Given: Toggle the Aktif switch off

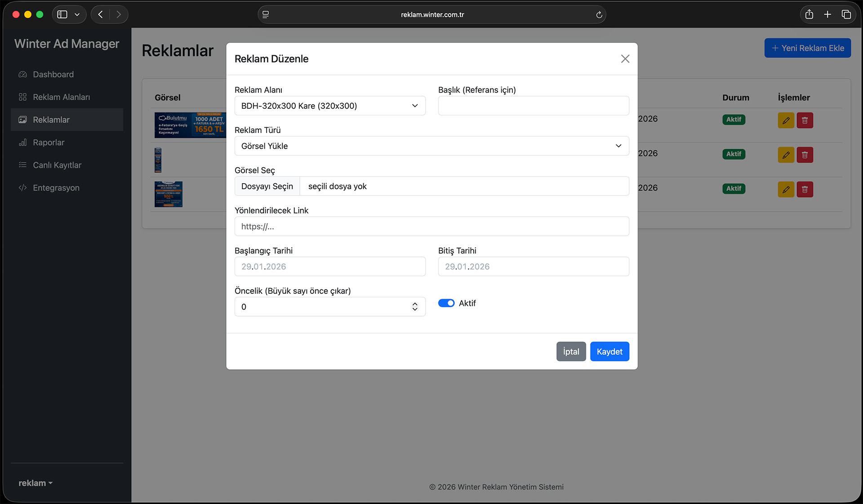Looking at the screenshot, I should click(x=446, y=303).
